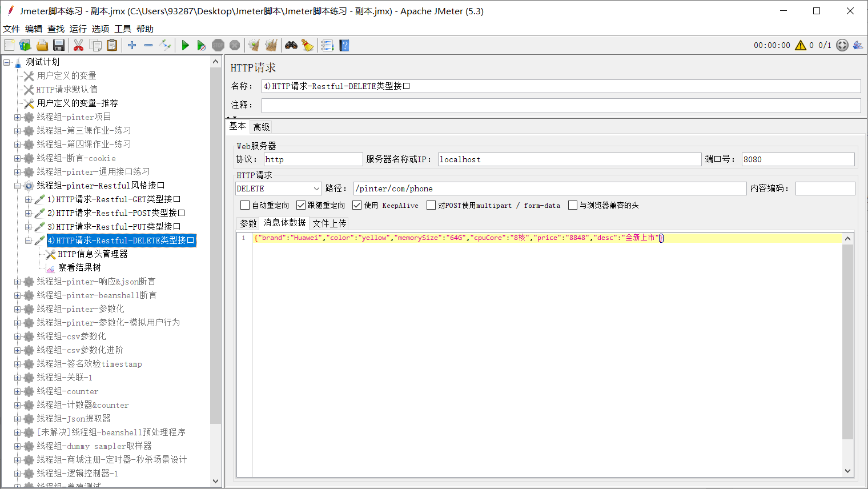This screenshot has width=868, height=489.
Task: Reset search with yellow brush icon
Action: click(x=308, y=45)
